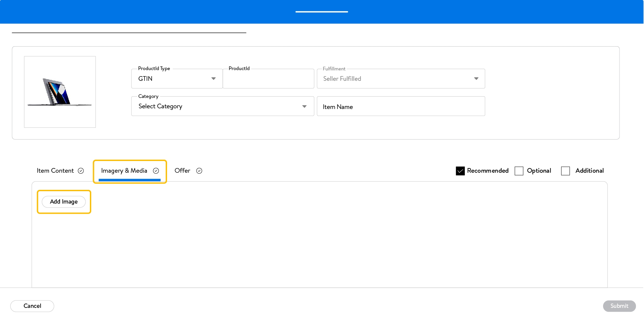Open the ProductId Type dropdown showing GTIN
This screenshot has height=326, width=644.
coord(177,78)
